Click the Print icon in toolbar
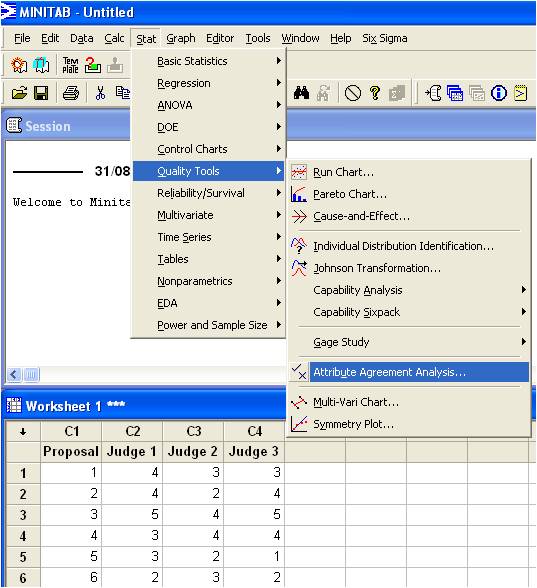The height and width of the screenshot is (588, 537). pos(70,93)
